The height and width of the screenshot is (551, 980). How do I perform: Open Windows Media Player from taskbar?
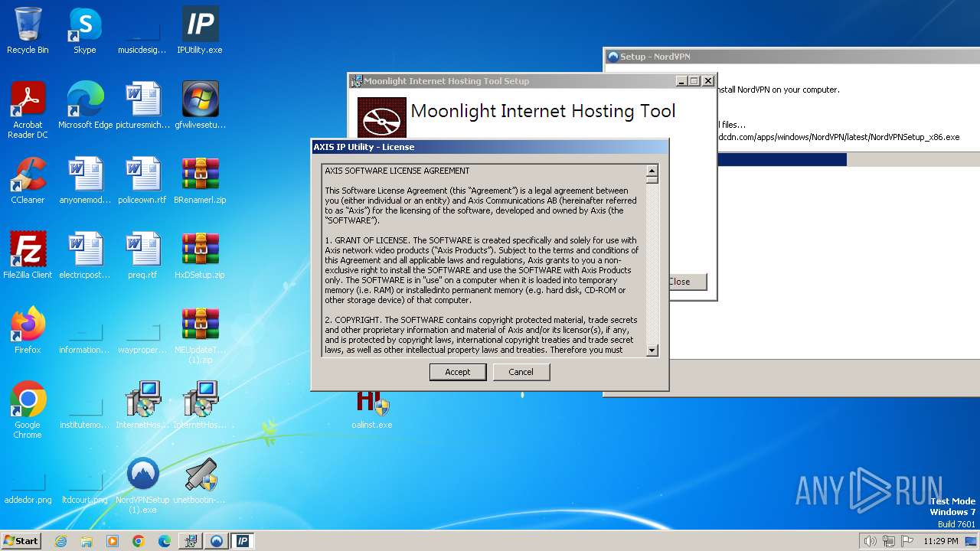(x=113, y=541)
